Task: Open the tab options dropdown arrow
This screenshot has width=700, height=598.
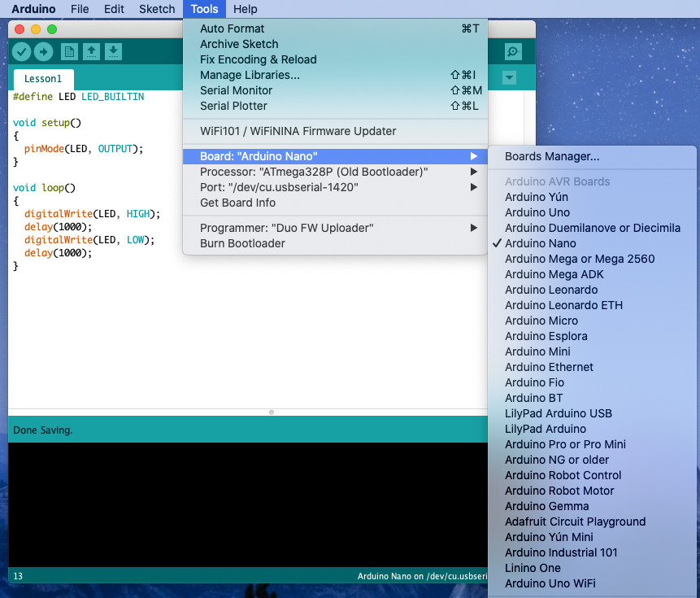Action: tap(510, 78)
